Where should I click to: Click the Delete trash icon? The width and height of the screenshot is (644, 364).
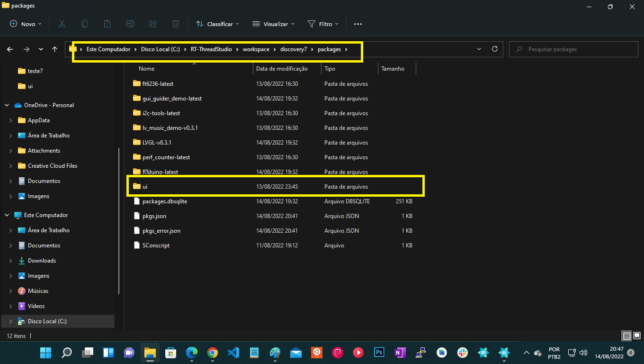(175, 24)
